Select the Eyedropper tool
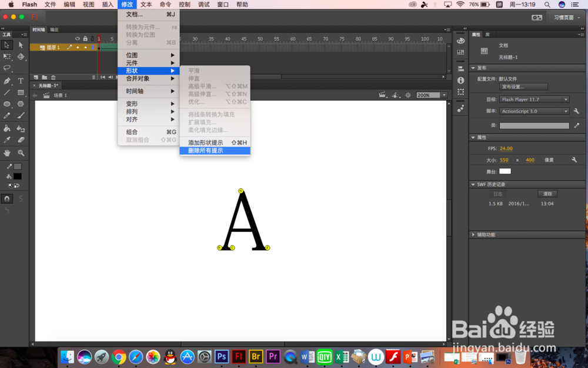588x368 pixels. pyautogui.click(x=6, y=140)
